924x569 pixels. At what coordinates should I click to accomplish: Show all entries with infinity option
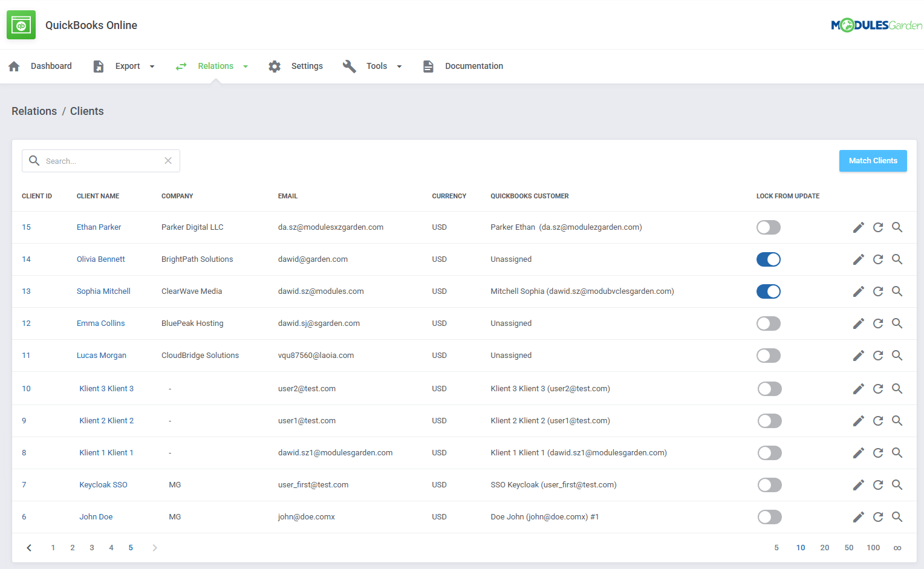point(897,548)
